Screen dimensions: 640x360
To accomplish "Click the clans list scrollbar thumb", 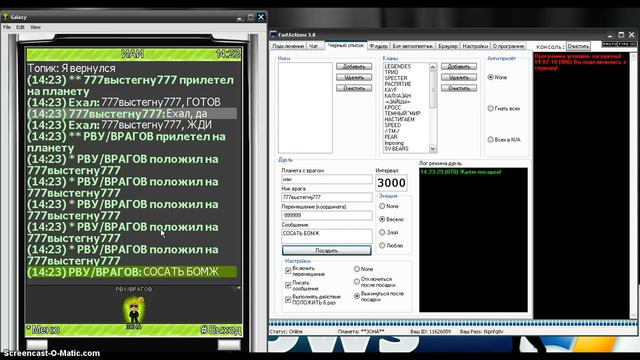I will pyautogui.click(x=433, y=90).
